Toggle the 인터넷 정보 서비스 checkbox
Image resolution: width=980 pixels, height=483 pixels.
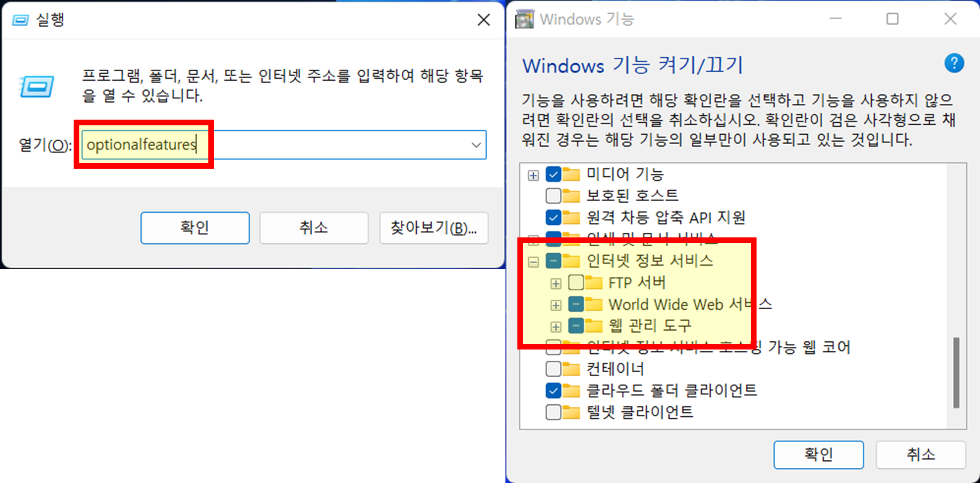point(553,260)
